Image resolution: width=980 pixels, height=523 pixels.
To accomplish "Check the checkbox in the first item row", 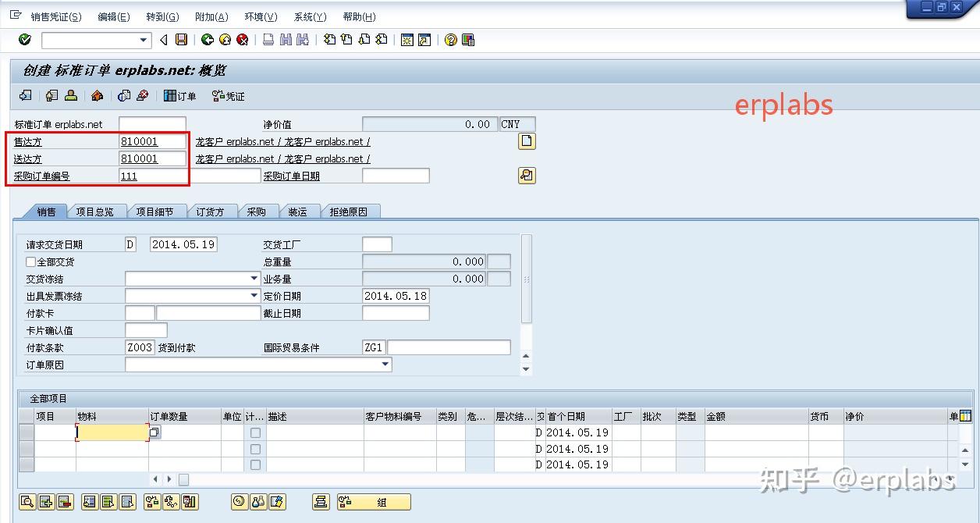I will pos(254,433).
